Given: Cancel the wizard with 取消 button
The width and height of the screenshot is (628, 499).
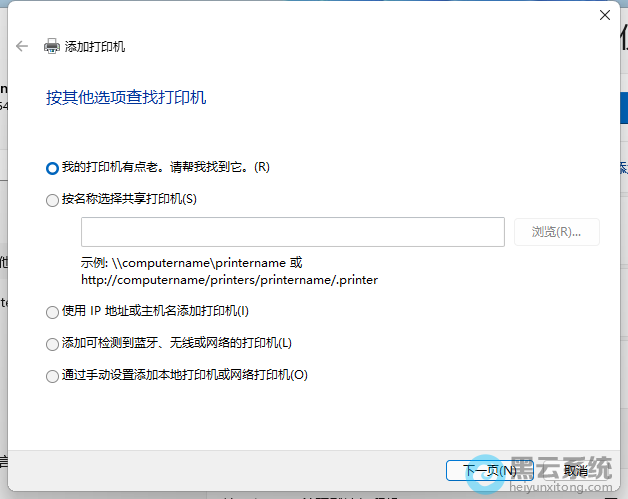Looking at the screenshot, I should click(575, 470).
